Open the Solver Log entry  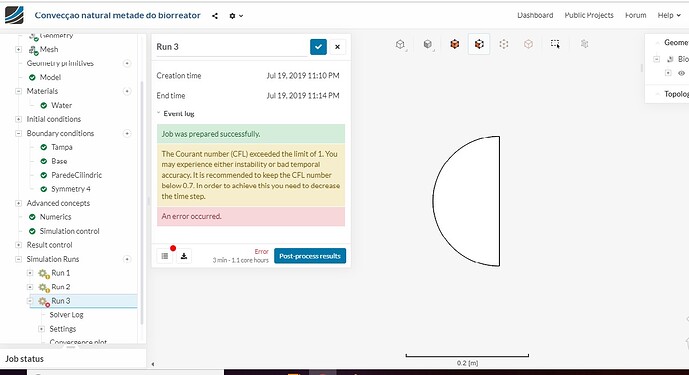[66, 315]
